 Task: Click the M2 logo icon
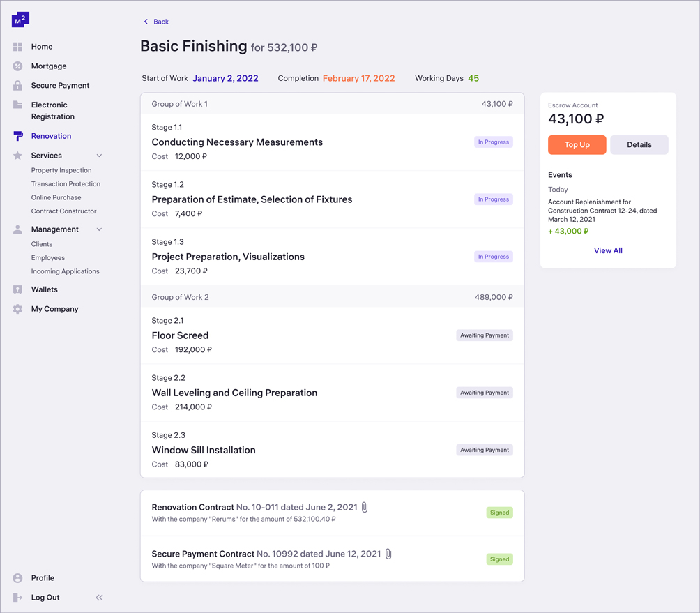coord(20,20)
